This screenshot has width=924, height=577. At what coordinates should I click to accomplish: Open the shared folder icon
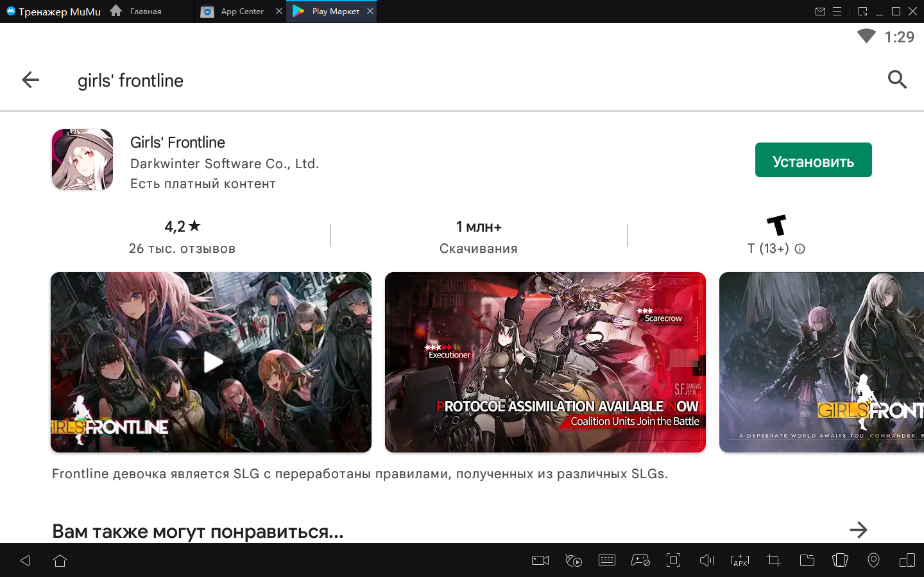[807, 560]
